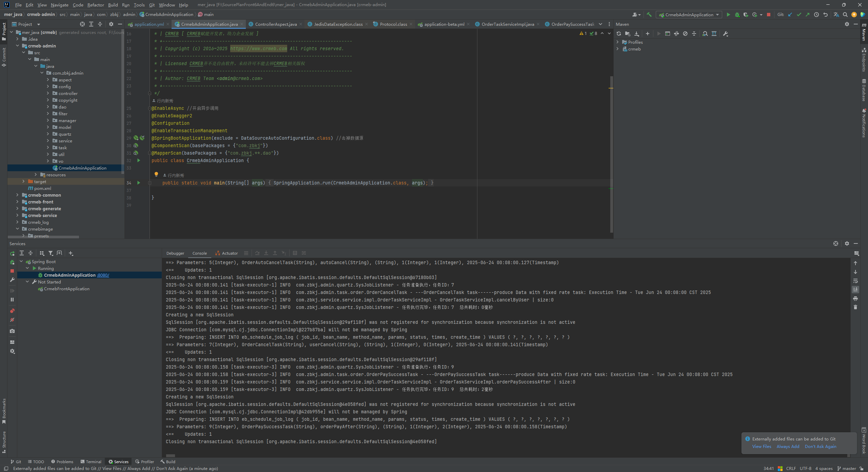Stop the running application using red square

(x=769, y=15)
